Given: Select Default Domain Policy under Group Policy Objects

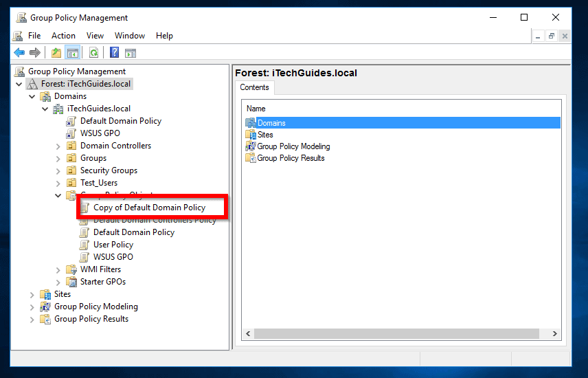Looking at the screenshot, I should [134, 232].
